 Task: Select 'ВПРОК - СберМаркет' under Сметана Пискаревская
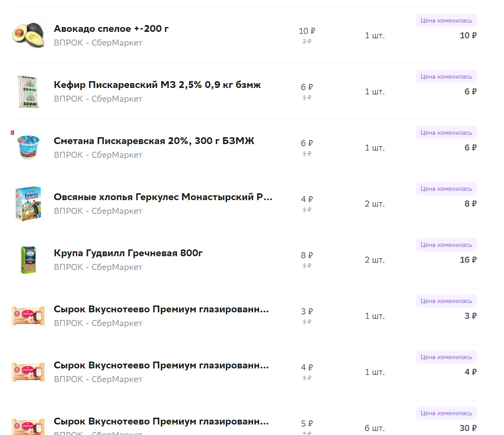pyautogui.click(x=98, y=155)
